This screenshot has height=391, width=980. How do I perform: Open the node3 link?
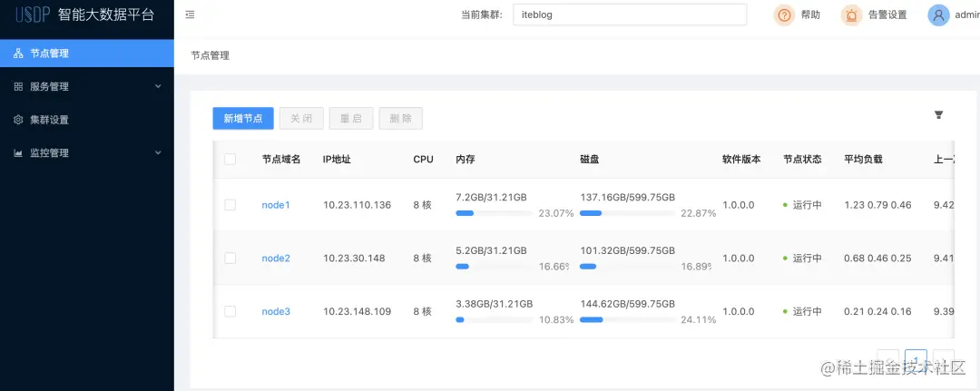(276, 311)
